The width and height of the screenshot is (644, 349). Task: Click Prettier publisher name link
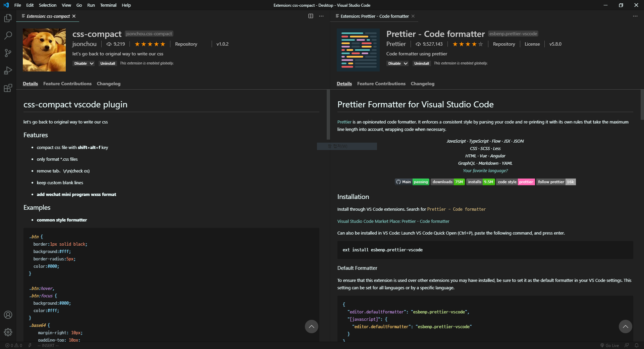pyautogui.click(x=396, y=44)
